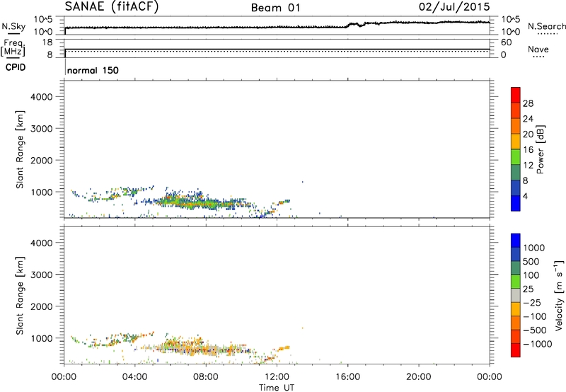Select the 500 label on velocity color bar
Screen dimensions: 566x392
pos(531,262)
